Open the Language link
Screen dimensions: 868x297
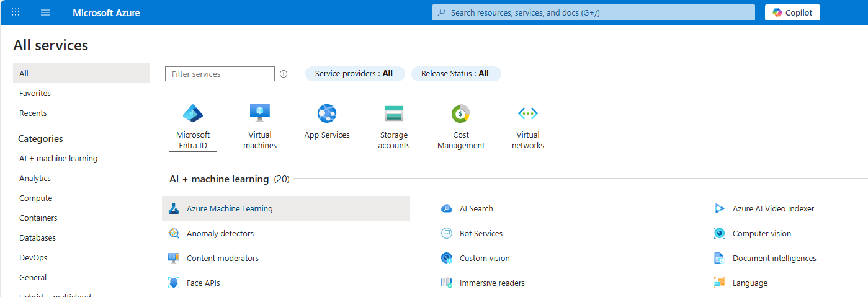(x=750, y=283)
